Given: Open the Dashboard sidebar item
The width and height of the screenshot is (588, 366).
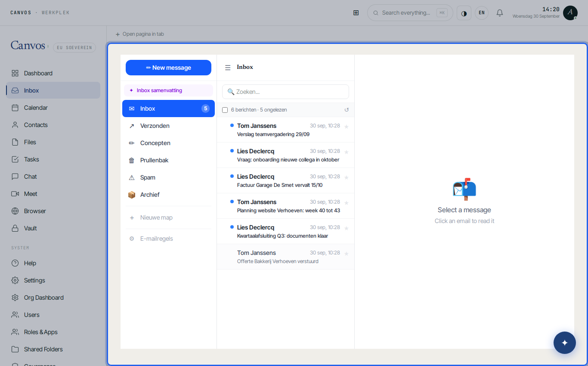Looking at the screenshot, I should click(53, 73).
